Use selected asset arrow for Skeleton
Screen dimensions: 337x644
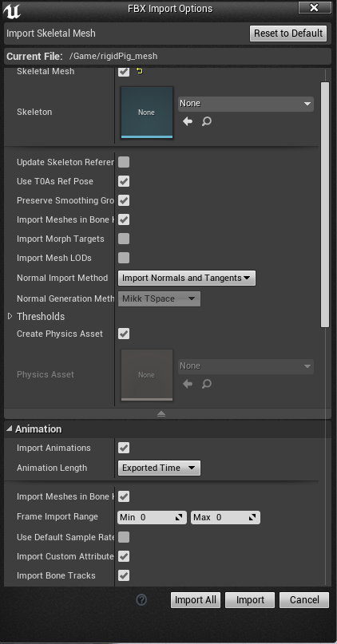[188, 121]
